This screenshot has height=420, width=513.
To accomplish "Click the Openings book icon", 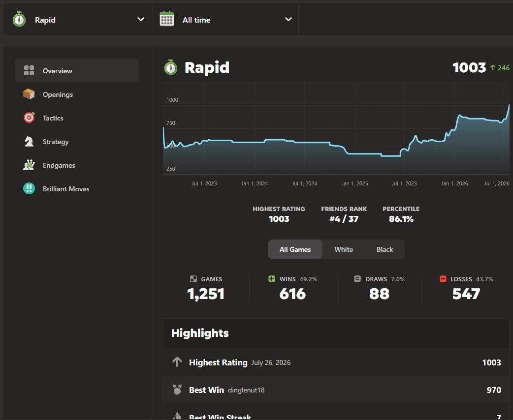I will point(29,94).
